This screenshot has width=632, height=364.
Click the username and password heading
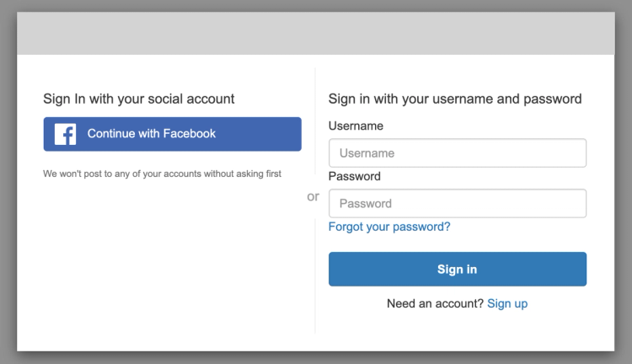[x=455, y=99]
